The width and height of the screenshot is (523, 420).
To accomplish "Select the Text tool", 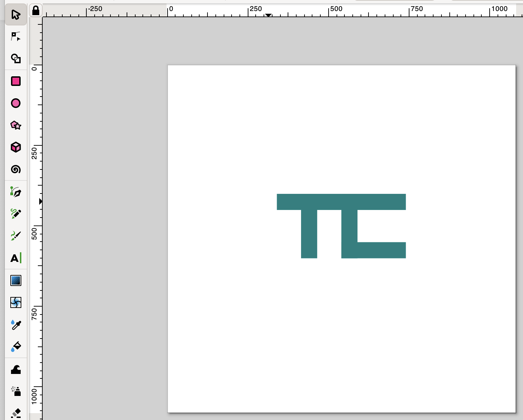I will pos(16,258).
